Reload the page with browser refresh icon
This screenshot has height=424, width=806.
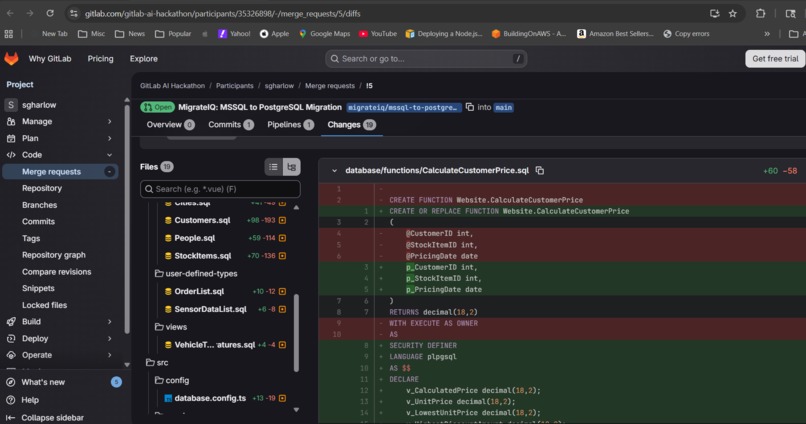click(50, 13)
